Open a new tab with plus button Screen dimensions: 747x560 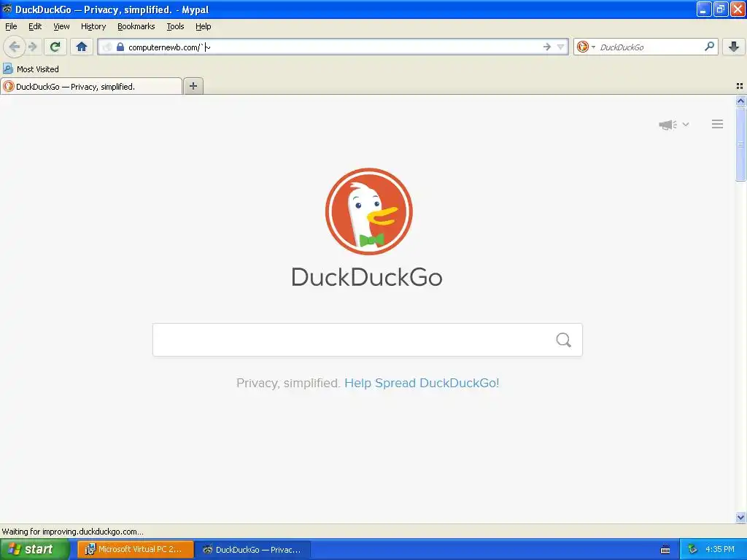click(193, 86)
